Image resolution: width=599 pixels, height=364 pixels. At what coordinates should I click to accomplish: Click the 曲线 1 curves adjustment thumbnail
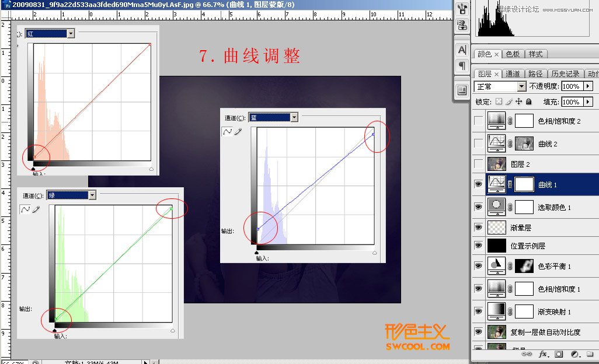tap(497, 185)
